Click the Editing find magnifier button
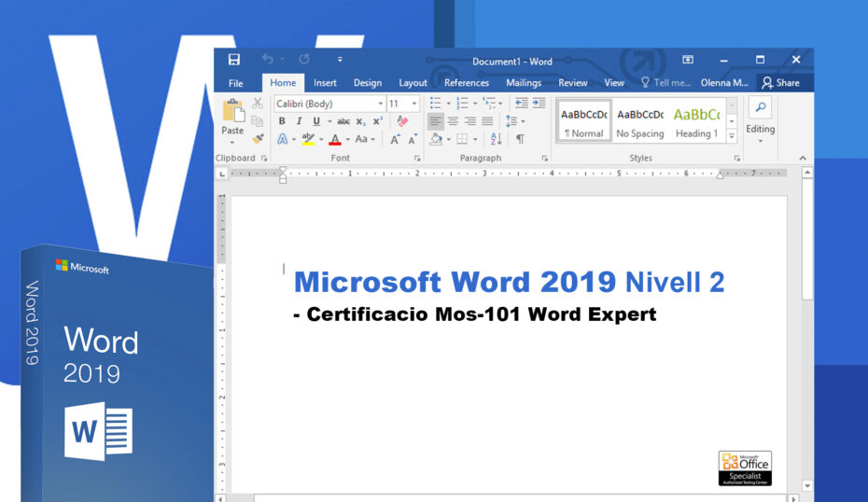This screenshot has width=868, height=502. [x=760, y=107]
